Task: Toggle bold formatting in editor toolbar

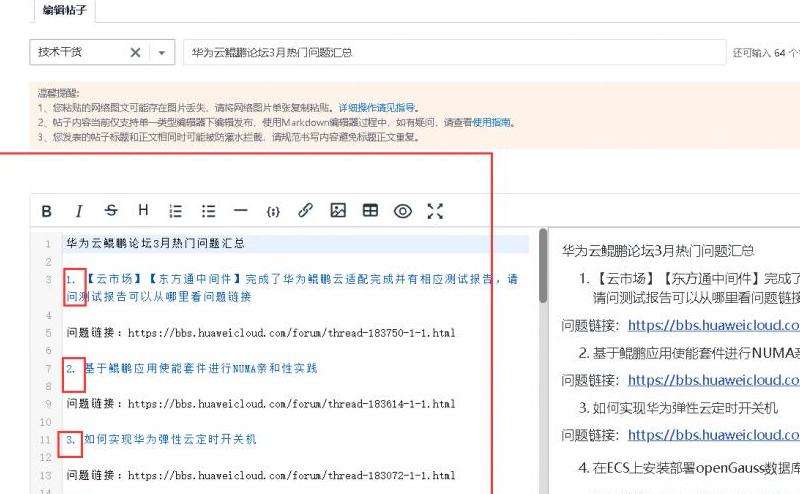Action: [46, 211]
